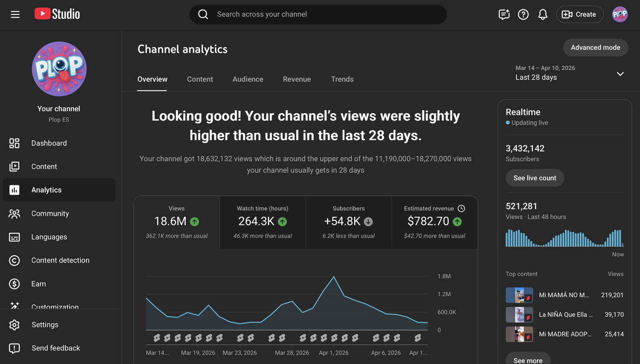Select the Subscribers metric card
The height and width of the screenshot is (364, 640).
[348, 222]
